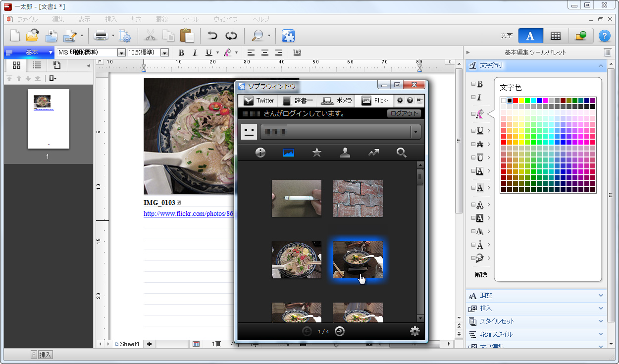This screenshot has height=364, width=619.
Task: Add a new sheet with plus button
Action: pyautogui.click(x=149, y=344)
